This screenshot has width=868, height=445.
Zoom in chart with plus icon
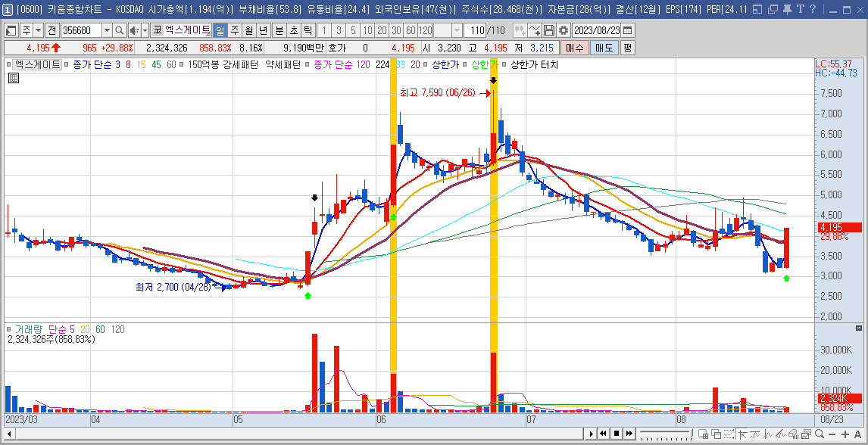(x=845, y=434)
